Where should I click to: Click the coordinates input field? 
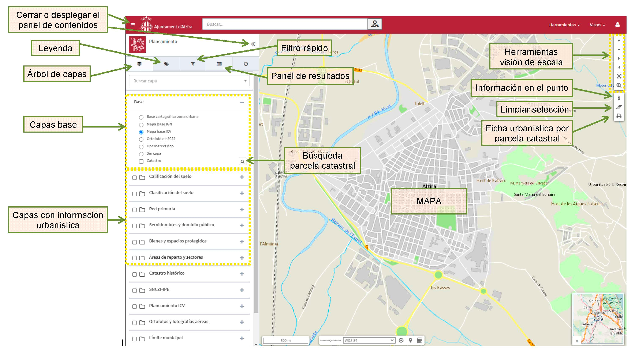pyautogui.click(x=330, y=340)
